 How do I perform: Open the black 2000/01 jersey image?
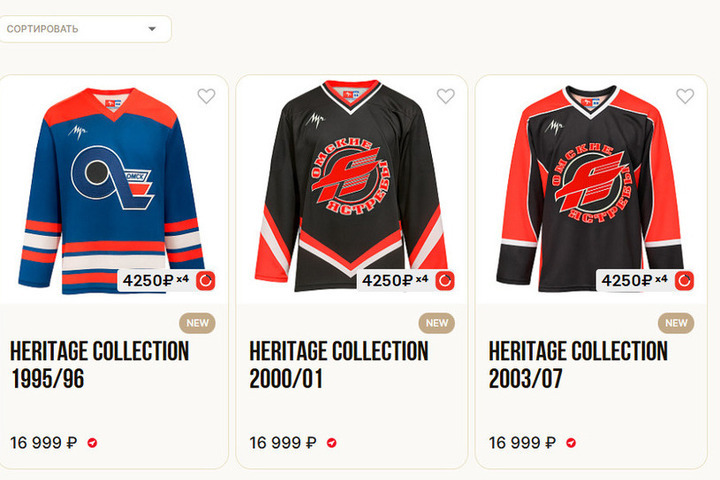[x=350, y=185]
